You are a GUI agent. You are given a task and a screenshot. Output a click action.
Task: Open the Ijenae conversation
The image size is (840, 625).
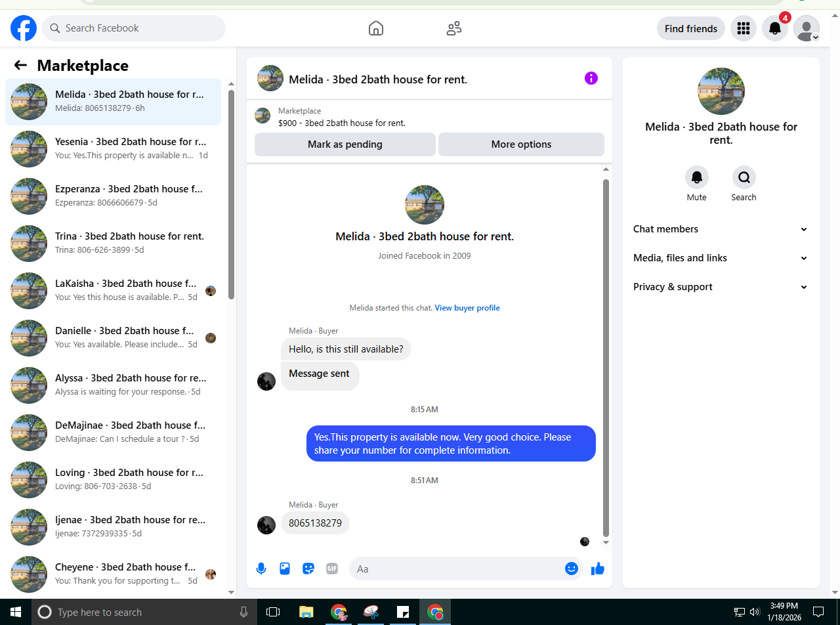(113, 527)
